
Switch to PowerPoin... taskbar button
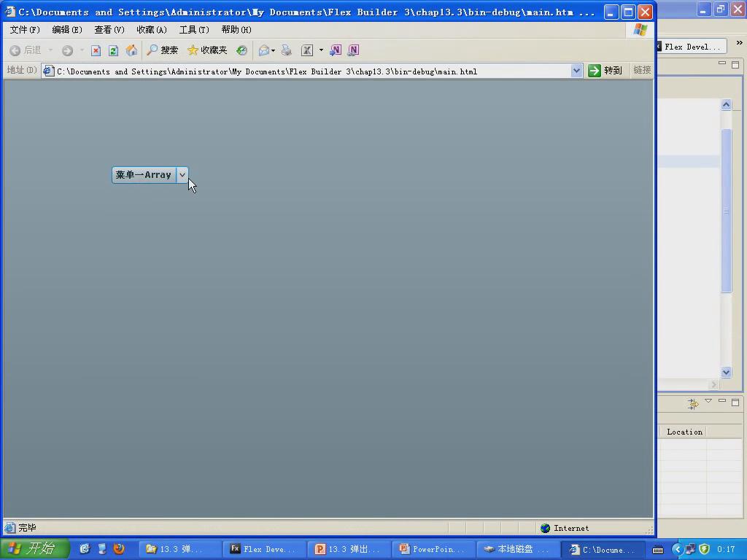pyautogui.click(x=433, y=549)
